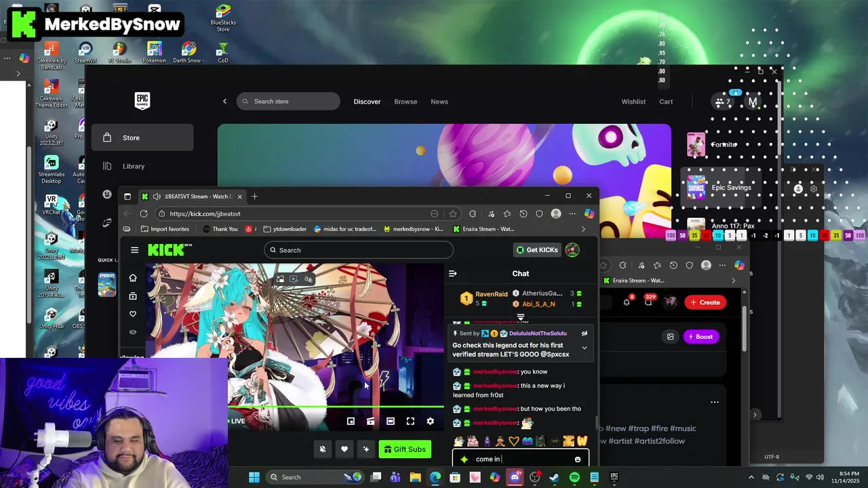868x488 pixels.
Task: Collapse the Kick chat panel
Action: pos(453,274)
